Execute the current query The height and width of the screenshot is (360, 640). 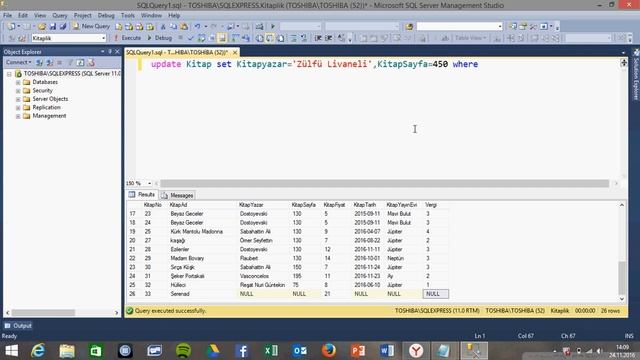pos(127,38)
